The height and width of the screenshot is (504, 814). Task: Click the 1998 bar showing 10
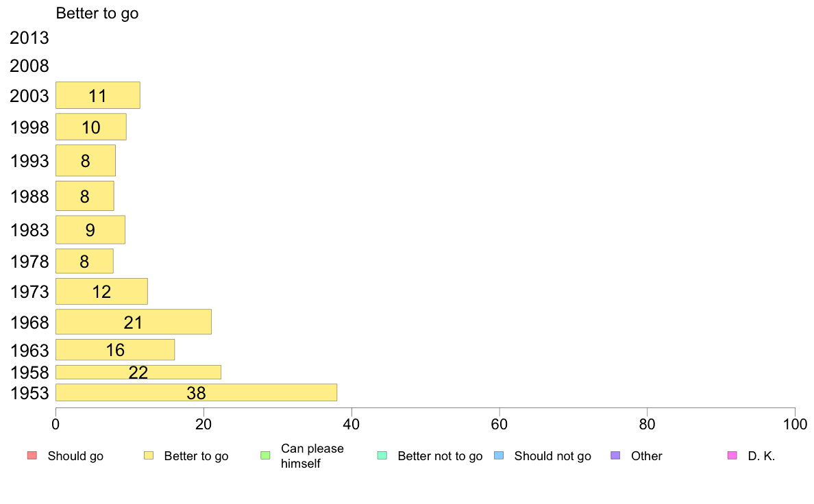[90, 127]
